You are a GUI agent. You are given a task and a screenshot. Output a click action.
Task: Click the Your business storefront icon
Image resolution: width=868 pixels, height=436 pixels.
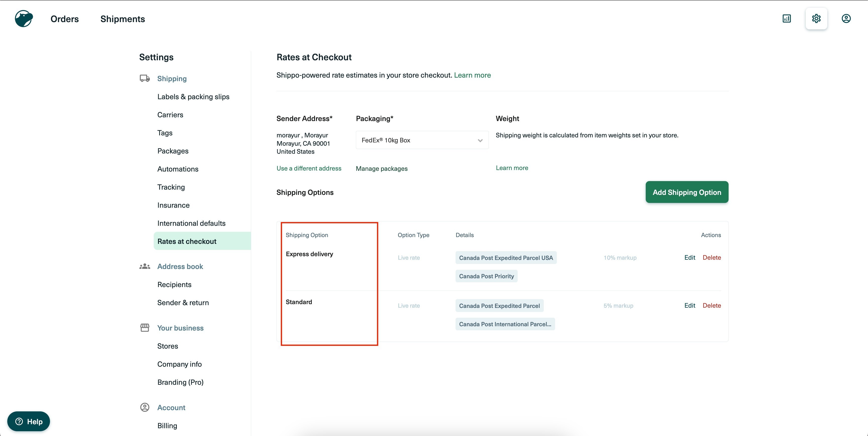[145, 328]
